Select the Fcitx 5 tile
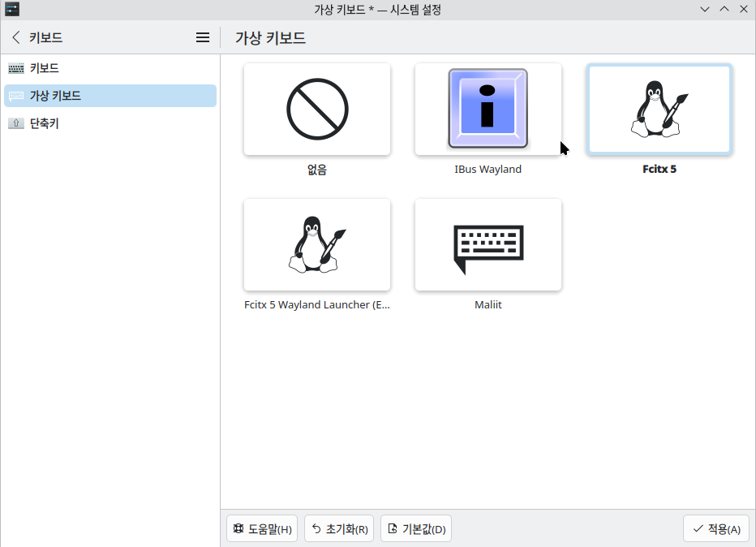This screenshot has height=547, width=756. (x=659, y=110)
